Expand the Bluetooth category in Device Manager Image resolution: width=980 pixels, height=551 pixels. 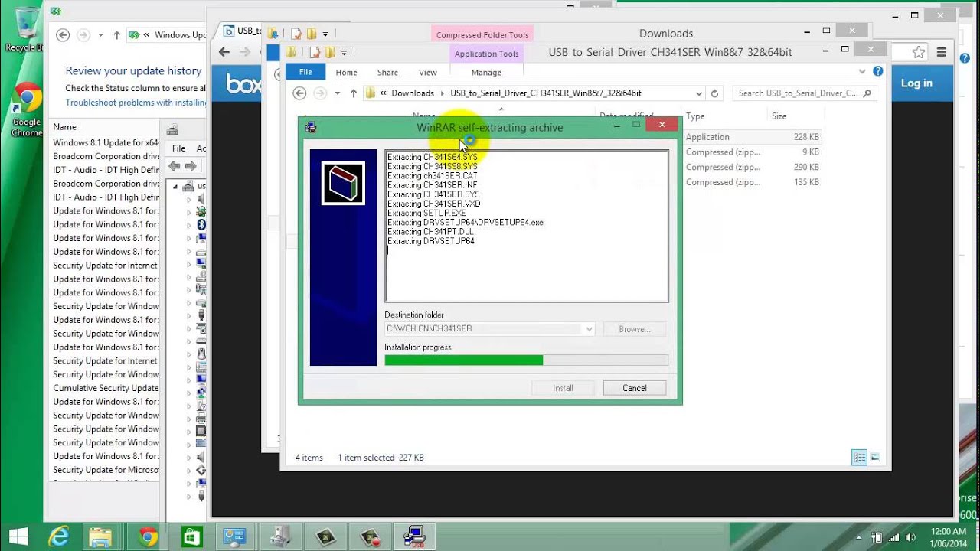pyautogui.click(x=189, y=224)
